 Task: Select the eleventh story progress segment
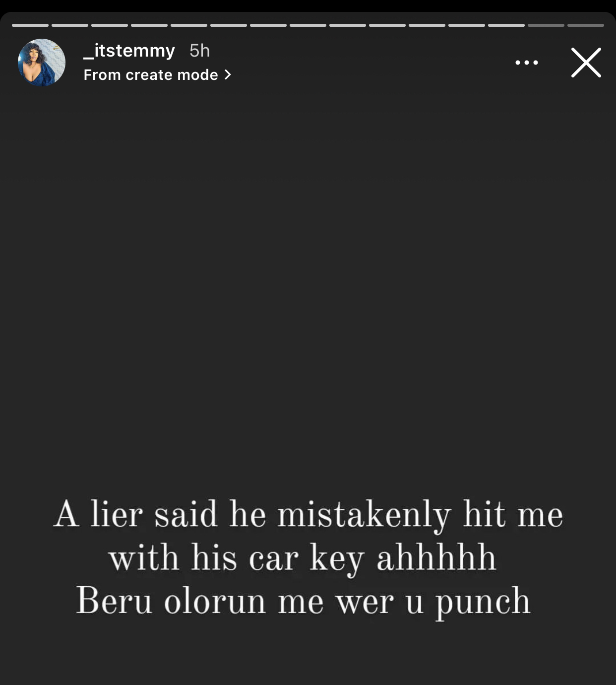427,25
